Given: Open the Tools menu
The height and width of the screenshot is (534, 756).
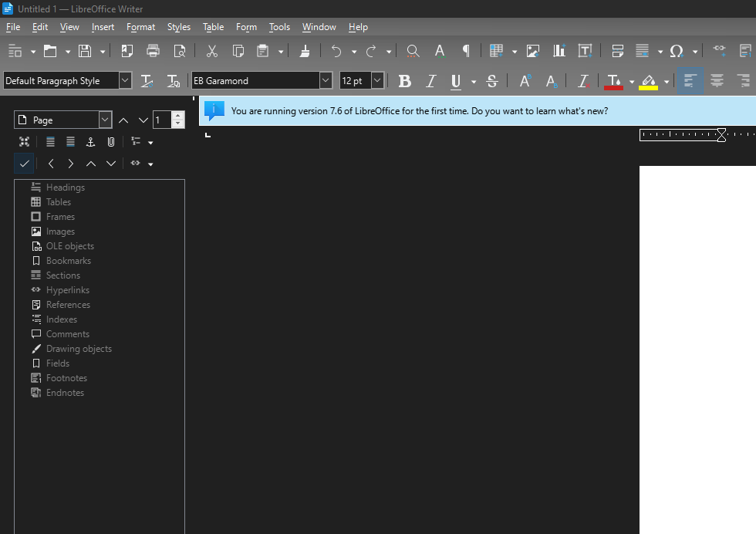Looking at the screenshot, I should tap(279, 27).
